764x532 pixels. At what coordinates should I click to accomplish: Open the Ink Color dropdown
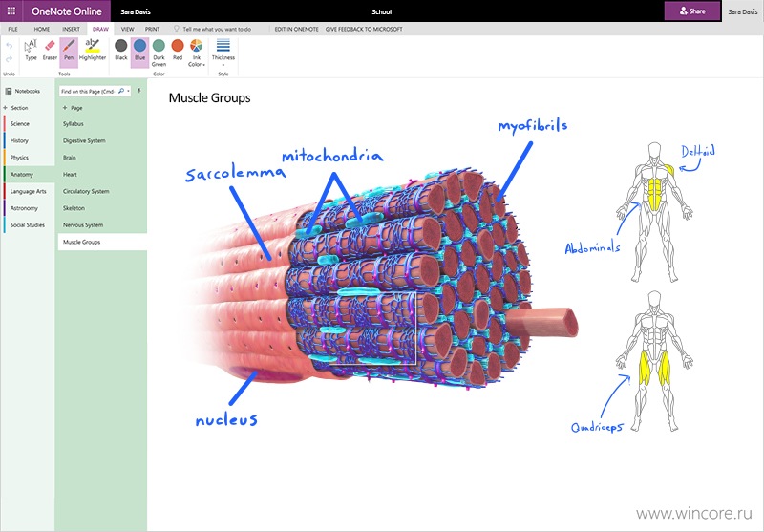pos(197,53)
